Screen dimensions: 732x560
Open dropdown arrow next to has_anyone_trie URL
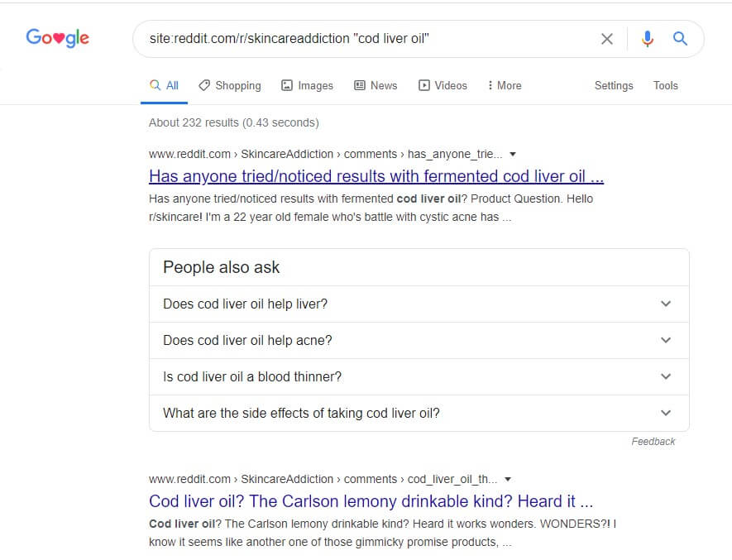pos(513,154)
